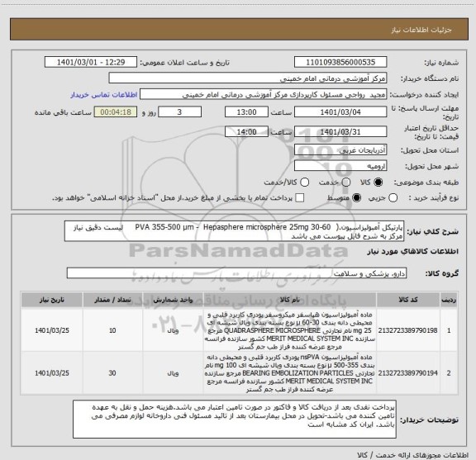Tick the اسناد خزانه اسلامی payment checkbox

click(300, 198)
